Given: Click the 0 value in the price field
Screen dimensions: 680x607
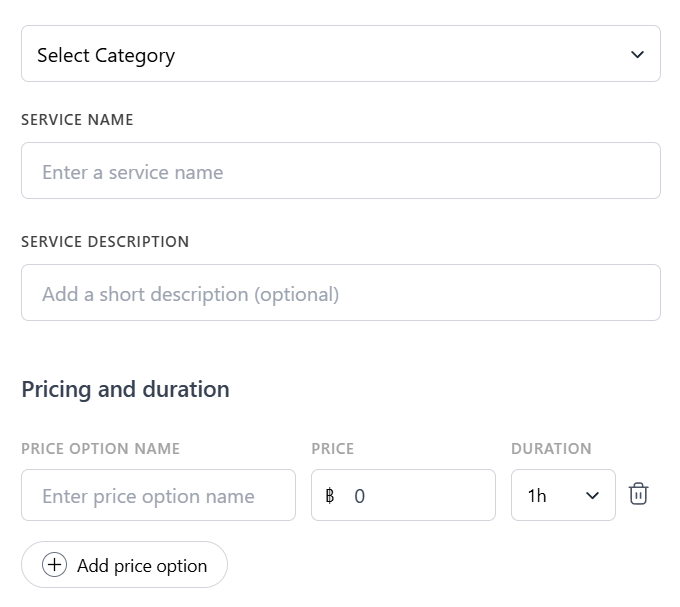Looking at the screenshot, I should click(x=360, y=496).
